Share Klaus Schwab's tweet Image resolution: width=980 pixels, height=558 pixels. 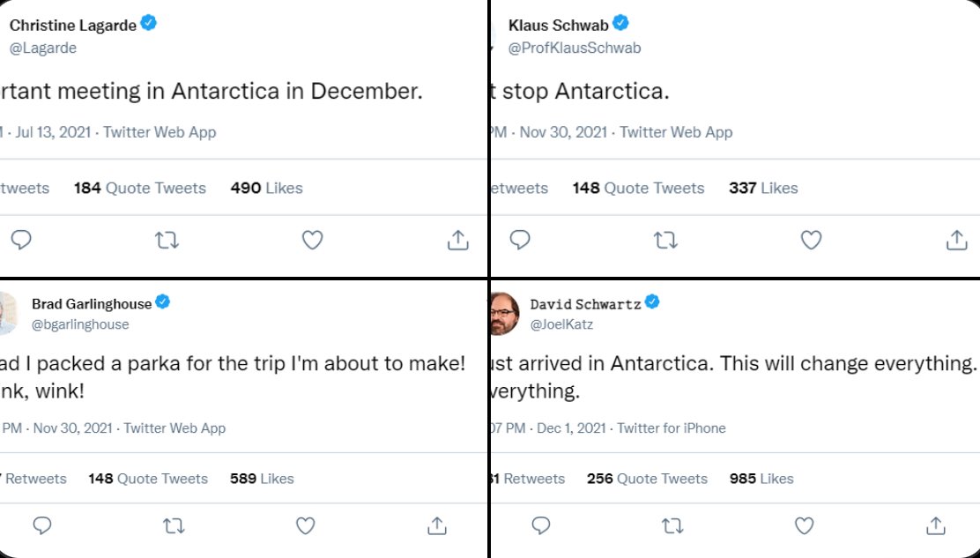[x=956, y=240]
